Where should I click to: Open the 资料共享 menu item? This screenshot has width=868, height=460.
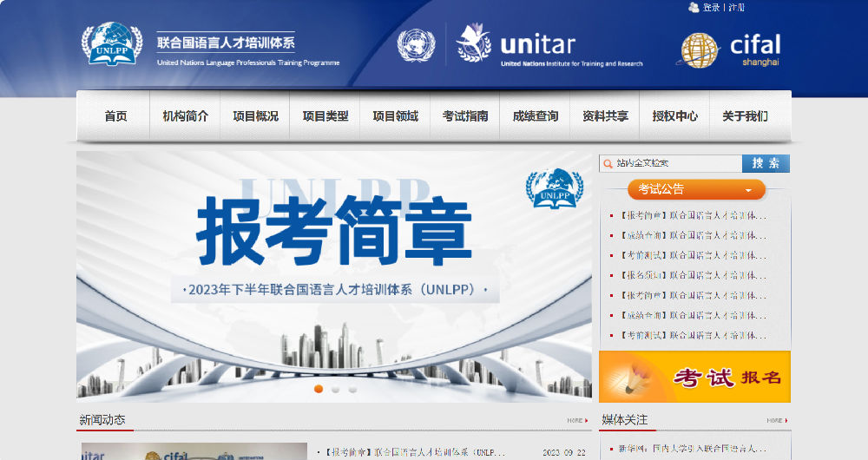coord(605,116)
